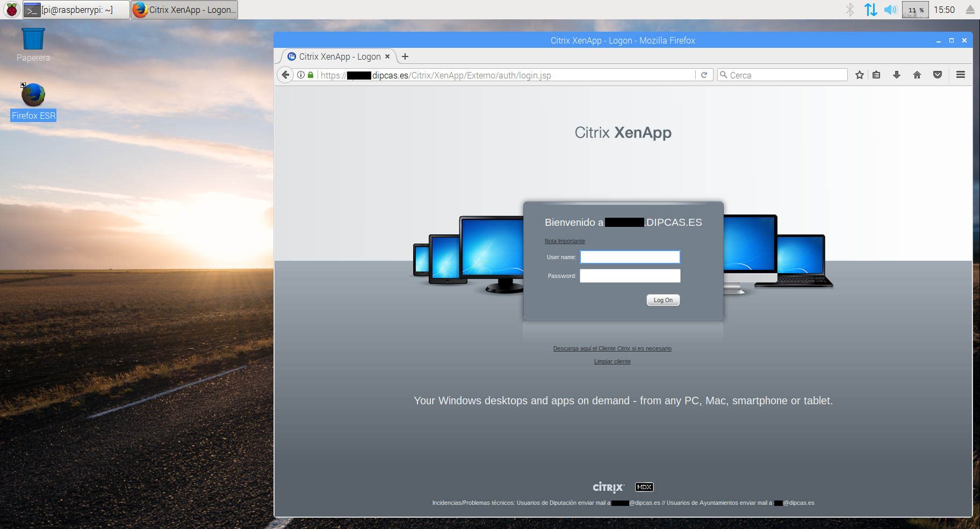Viewport: 980px width, 529px height.
Task: Focus the URL address bar
Action: point(507,75)
